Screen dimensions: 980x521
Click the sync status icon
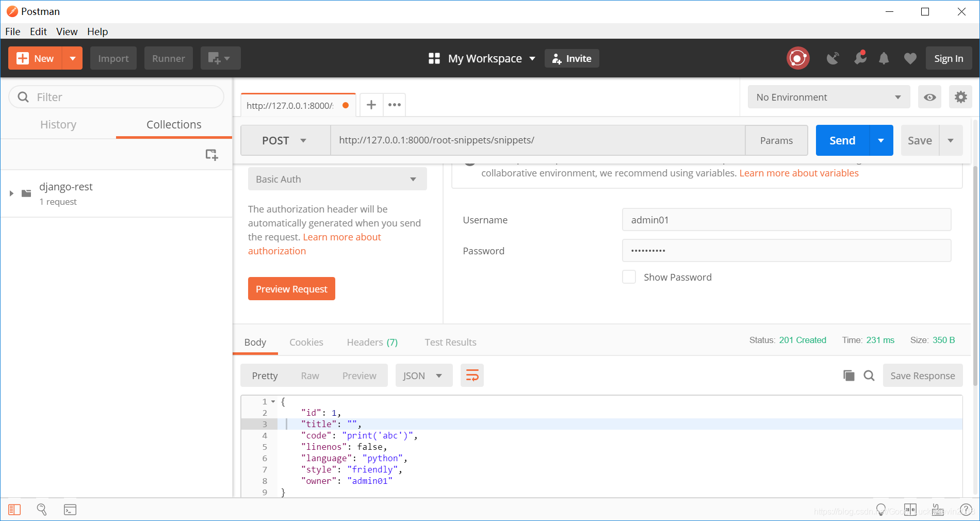(x=797, y=58)
